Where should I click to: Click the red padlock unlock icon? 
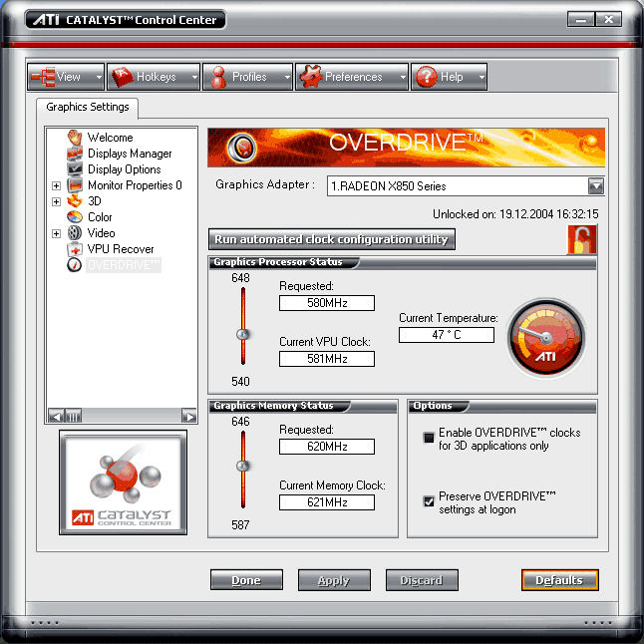pos(579,239)
